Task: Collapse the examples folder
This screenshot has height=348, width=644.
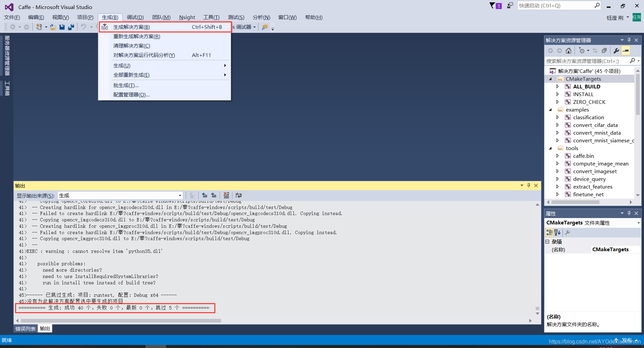Action: [550, 110]
